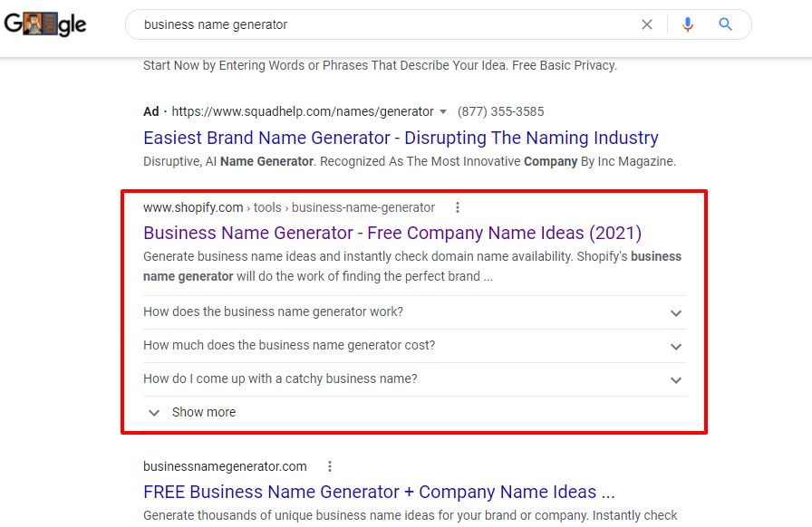Image resolution: width=812 pixels, height=527 pixels.
Task: Start voice search with microphone icon
Action: [x=688, y=25]
